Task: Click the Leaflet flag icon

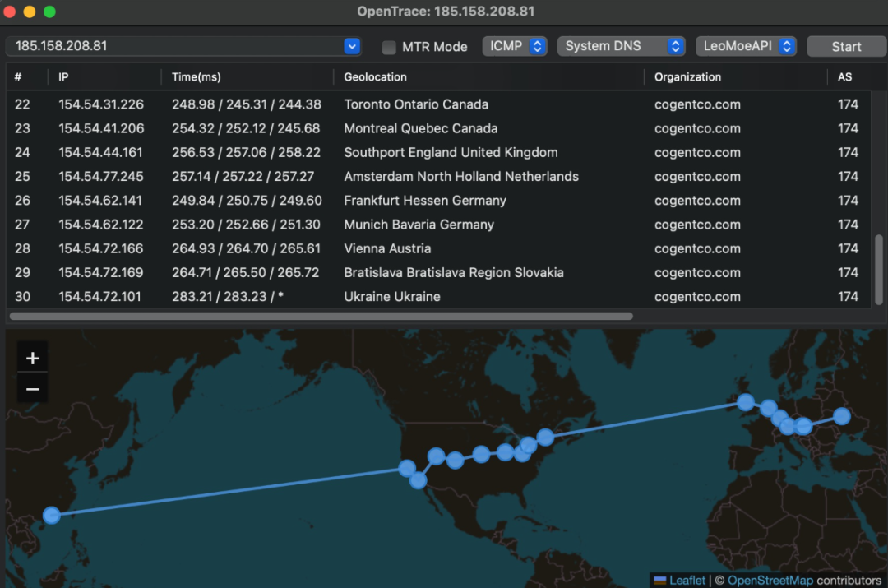Action: (x=659, y=580)
